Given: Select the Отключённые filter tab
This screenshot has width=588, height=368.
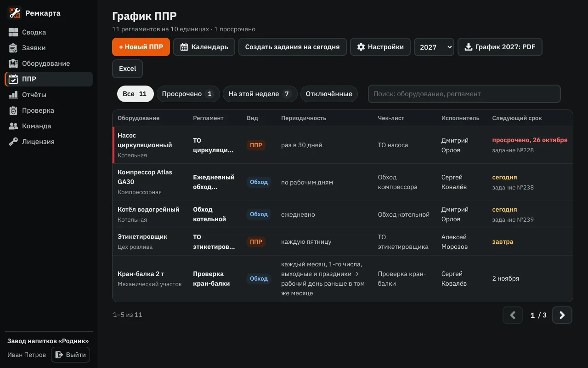Looking at the screenshot, I should 329,94.
